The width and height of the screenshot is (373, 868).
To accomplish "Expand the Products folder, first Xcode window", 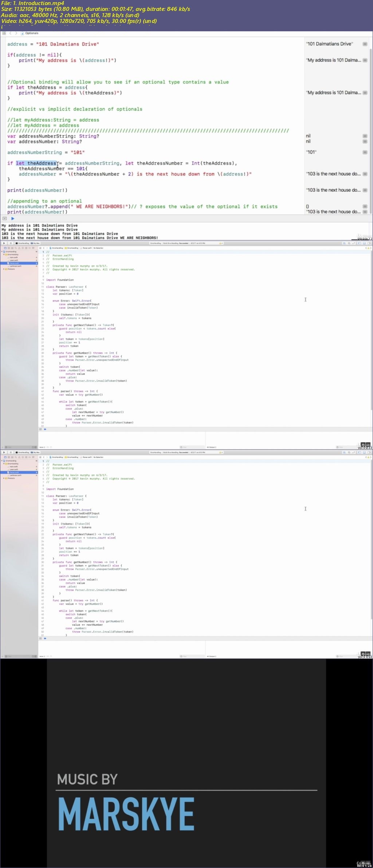I will [4, 269].
